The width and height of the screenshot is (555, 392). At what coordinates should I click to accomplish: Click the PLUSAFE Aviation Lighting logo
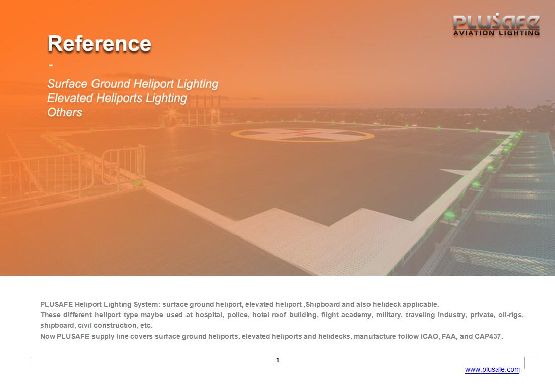coord(496,25)
